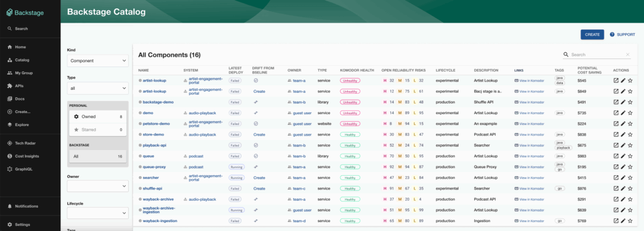
Task: Select the All Backstage filter
Action: tap(97, 156)
